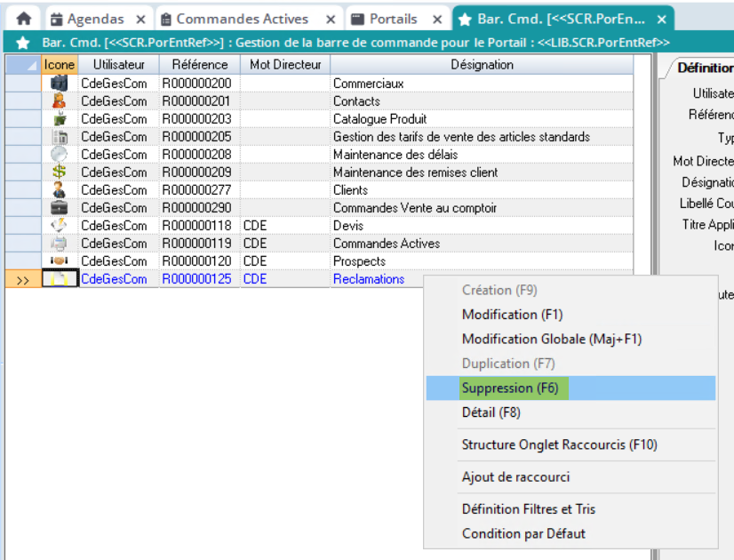Click the Clients row person icon
The width and height of the screenshot is (734, 560).
[60, 190]
